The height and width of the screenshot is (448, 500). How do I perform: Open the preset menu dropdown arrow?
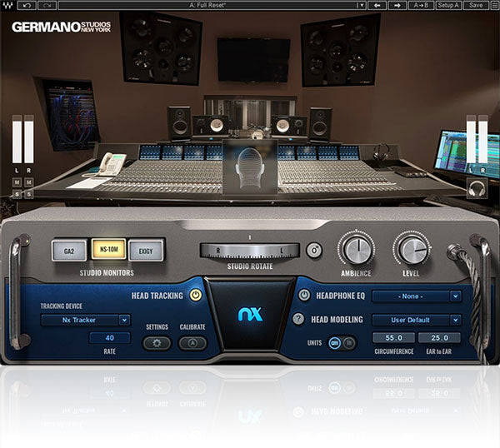(361, 5)
